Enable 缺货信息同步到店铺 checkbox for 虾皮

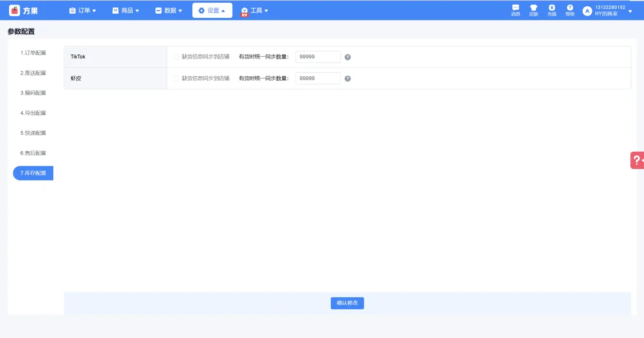176,78
